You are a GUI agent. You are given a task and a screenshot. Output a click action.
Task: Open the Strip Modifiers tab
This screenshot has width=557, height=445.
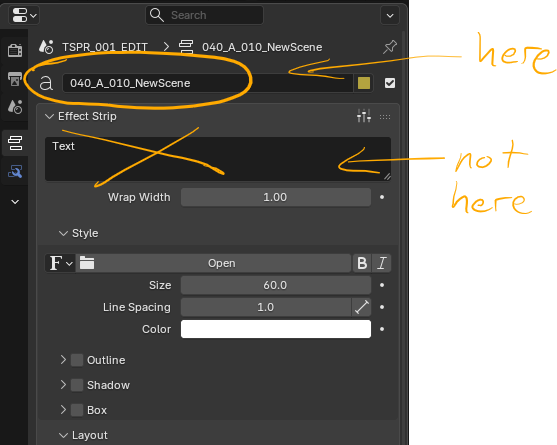tap(15, 172)
